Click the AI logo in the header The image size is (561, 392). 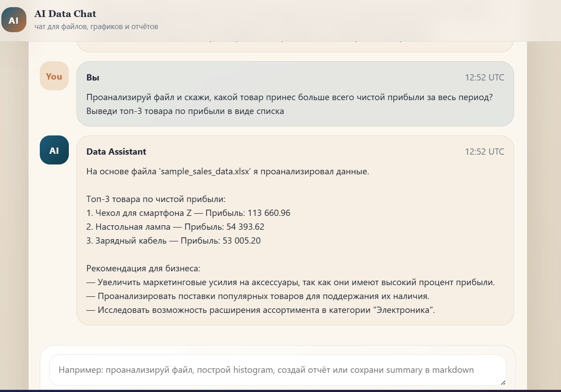(14, 20)
